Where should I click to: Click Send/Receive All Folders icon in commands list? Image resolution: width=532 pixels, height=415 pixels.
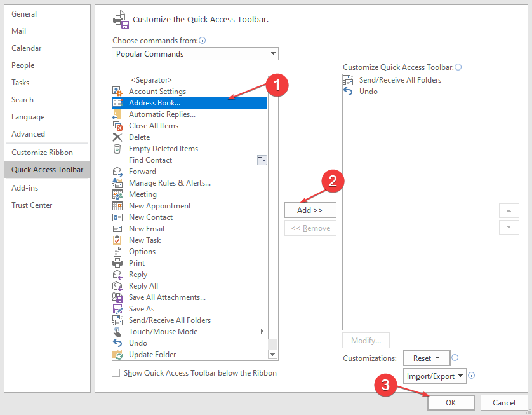click(x=117, y=320)
